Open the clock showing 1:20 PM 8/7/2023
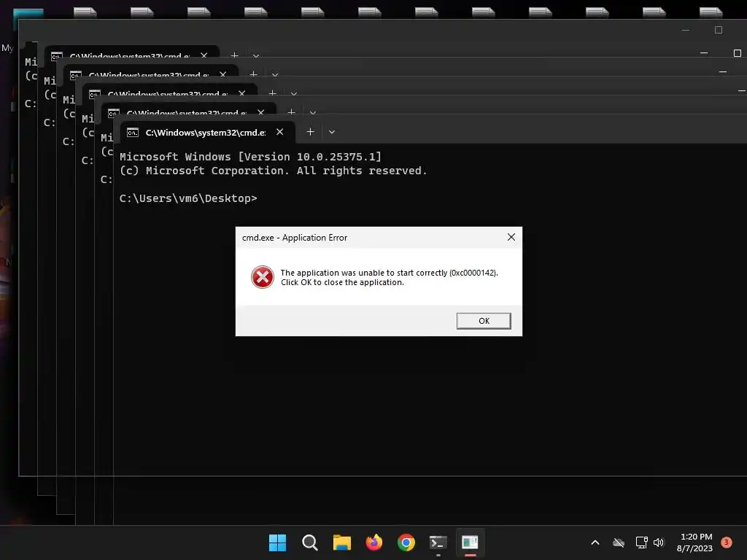 point(694,542)
